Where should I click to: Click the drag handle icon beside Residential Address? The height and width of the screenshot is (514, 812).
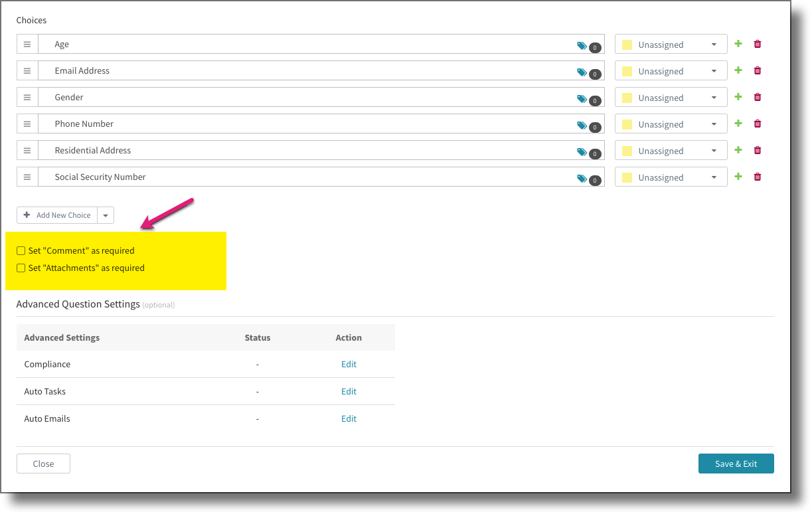coord(27,150)
